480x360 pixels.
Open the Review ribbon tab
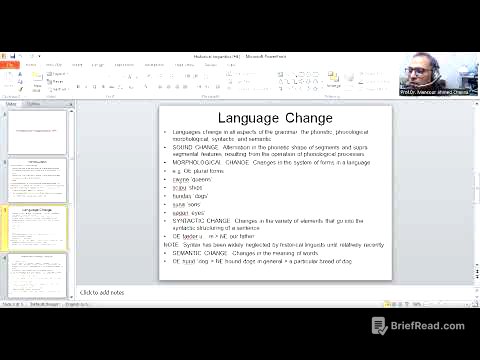click(211, 65)
